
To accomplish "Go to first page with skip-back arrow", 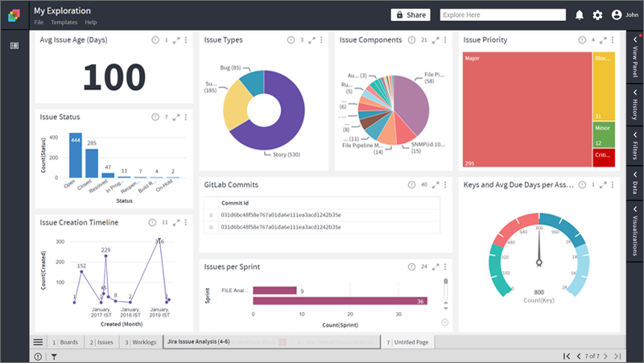I will click(567, 357).
